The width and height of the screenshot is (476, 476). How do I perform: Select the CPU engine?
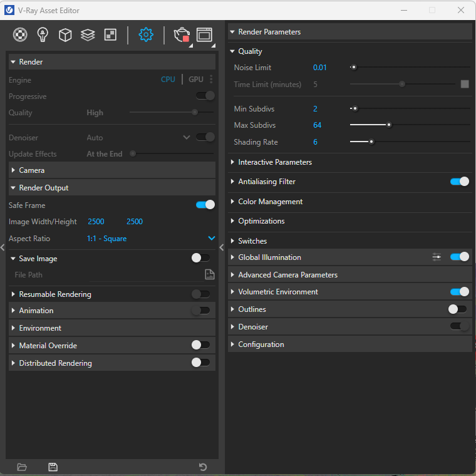point(168,80)
